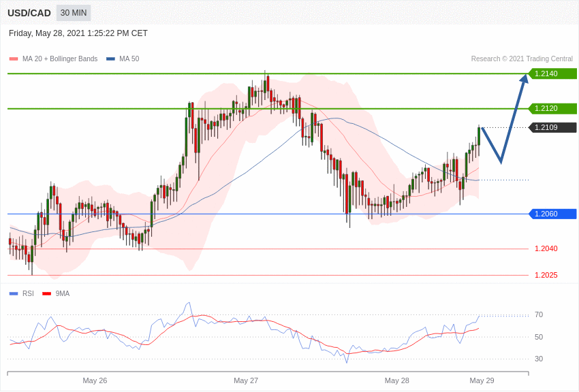Click the 30 MIN timeframe badge
579x392 pixels.
pyautogui.click(x=74, y=13)
